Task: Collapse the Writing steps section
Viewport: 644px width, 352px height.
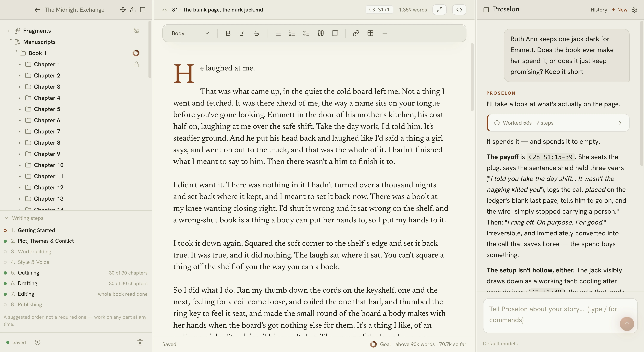Action: (7, 218)
